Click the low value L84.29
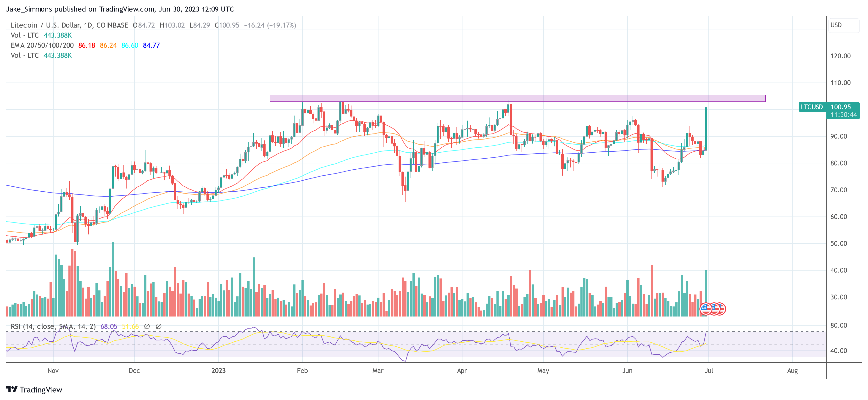The width and height of the screenshot is (868, 400). coord(200,25)
